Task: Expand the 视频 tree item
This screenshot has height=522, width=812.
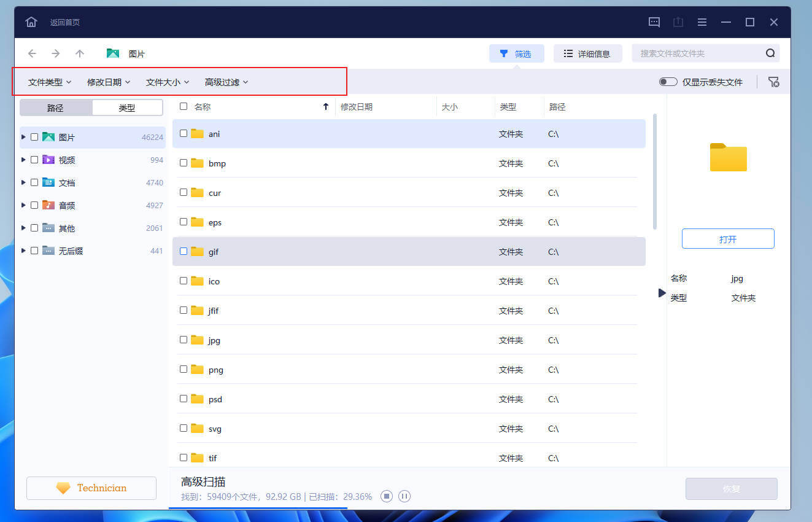Action: (x=23, y=160)
